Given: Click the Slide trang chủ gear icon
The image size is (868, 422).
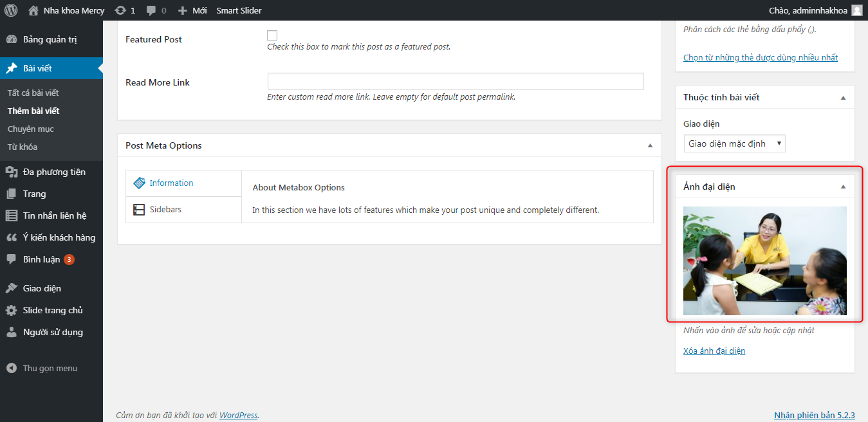Looking at the screenshot, I should click(12, 310).
